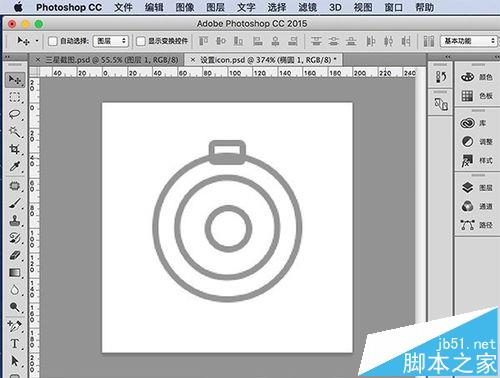
Task: Click Align Horizontal Centers in the options bar
Action: tap(275, 41)
